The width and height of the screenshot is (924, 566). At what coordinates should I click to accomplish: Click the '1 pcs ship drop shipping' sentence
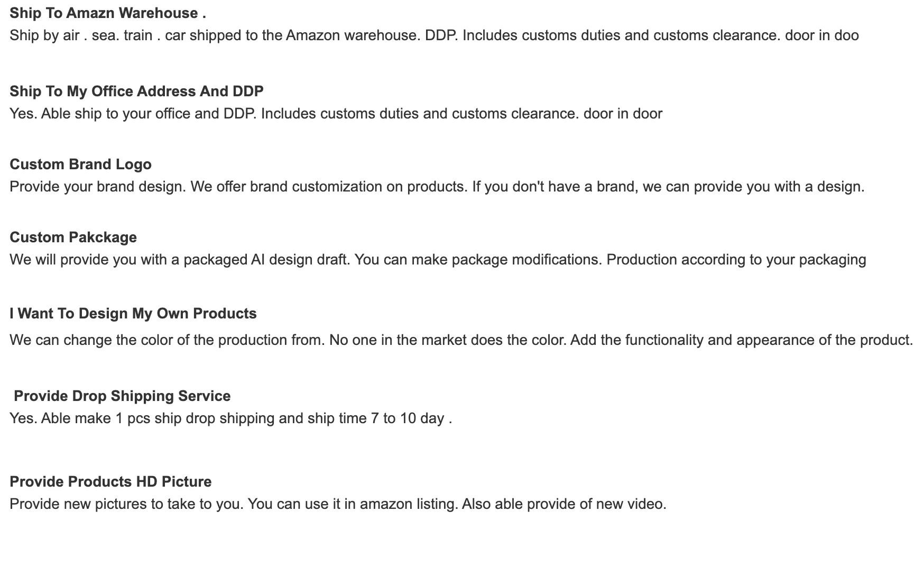(x=230, y=418)
